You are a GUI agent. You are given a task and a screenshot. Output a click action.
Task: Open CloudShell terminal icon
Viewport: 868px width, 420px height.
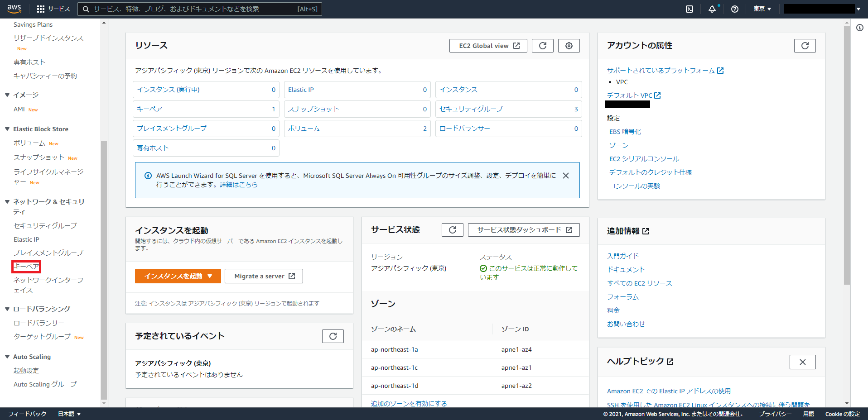[690, 9]
